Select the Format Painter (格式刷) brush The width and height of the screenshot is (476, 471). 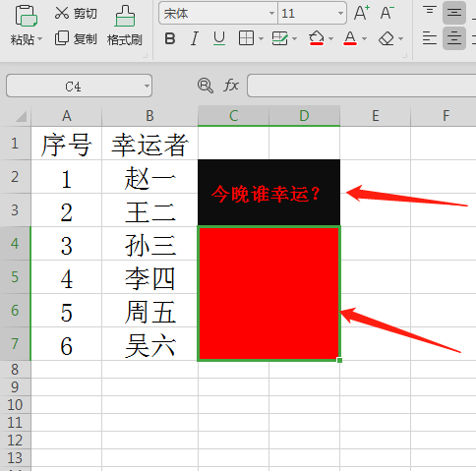[x=125, y=16]
